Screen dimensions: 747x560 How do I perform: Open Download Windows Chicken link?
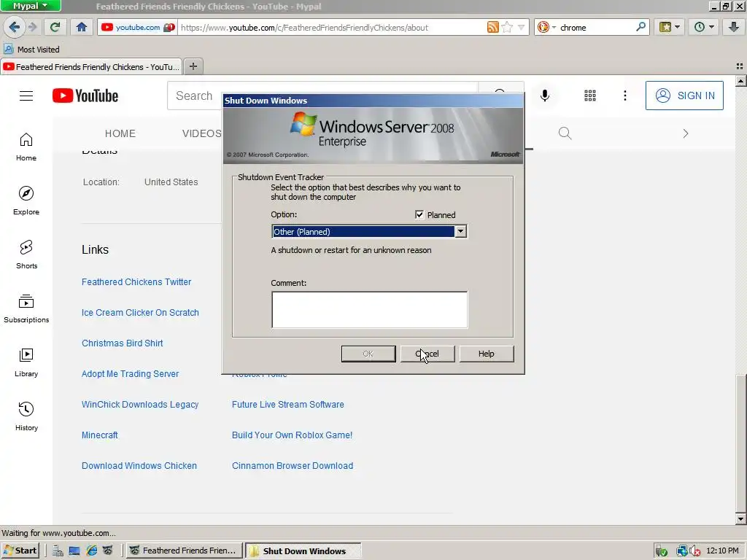pos(139,466)
